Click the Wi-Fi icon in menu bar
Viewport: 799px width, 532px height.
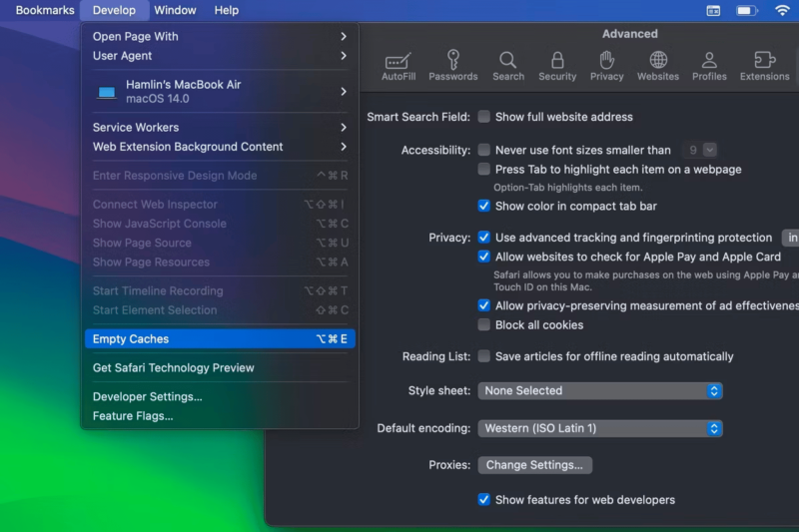click(x=782, y=10)
